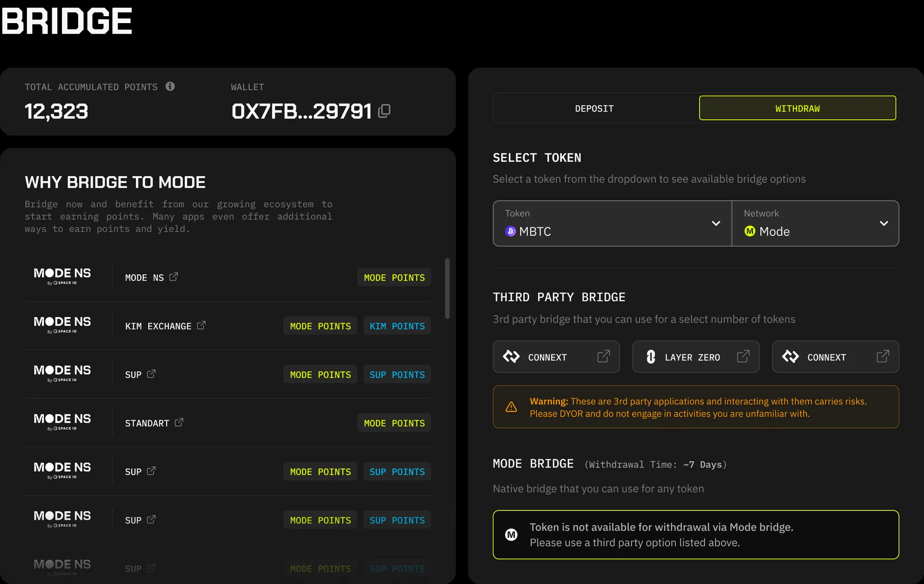Click the MBTC token coin icon
Viewport: 924px width, 584px height.
click(511, 231)
